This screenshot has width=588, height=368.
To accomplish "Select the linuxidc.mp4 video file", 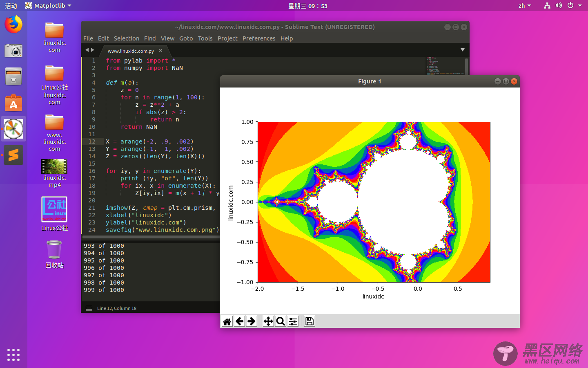I will 54,173.
